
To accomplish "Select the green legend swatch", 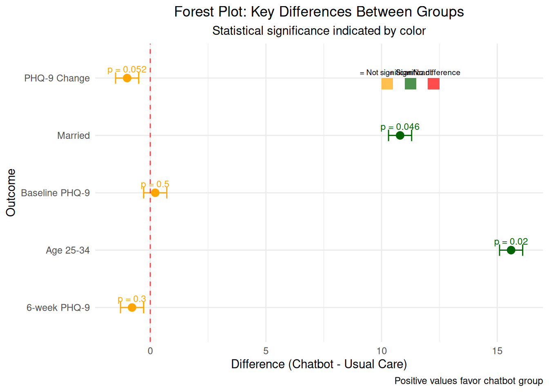I will [411, 84].
